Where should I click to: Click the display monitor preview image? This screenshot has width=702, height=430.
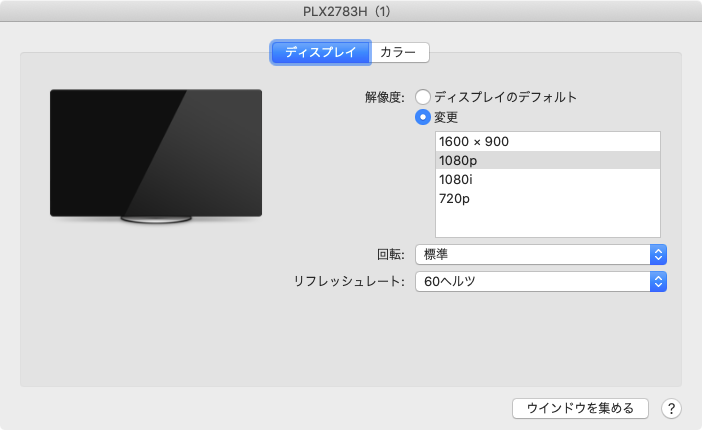pos(156,156)
